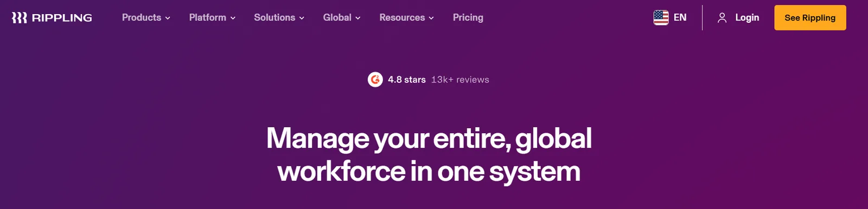Click the user profile icon beside Login

pos(722,18)
